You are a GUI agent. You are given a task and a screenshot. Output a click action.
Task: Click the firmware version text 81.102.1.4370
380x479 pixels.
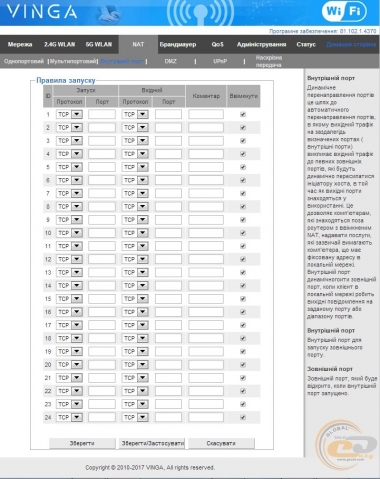pyautogui.click(x=358, y=31)
